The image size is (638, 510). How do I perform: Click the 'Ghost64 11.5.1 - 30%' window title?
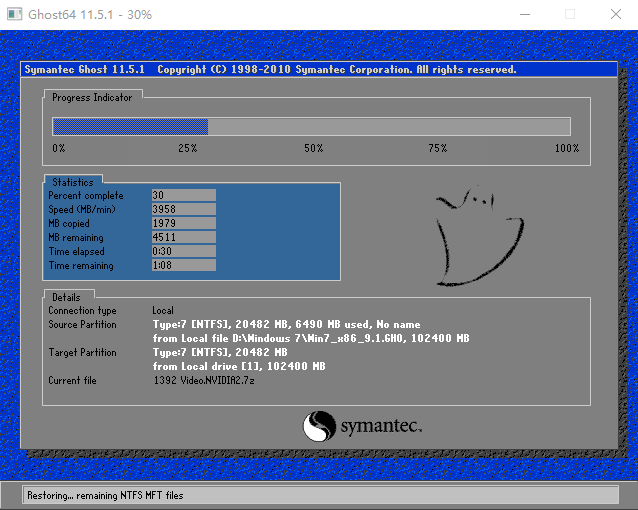90,15
